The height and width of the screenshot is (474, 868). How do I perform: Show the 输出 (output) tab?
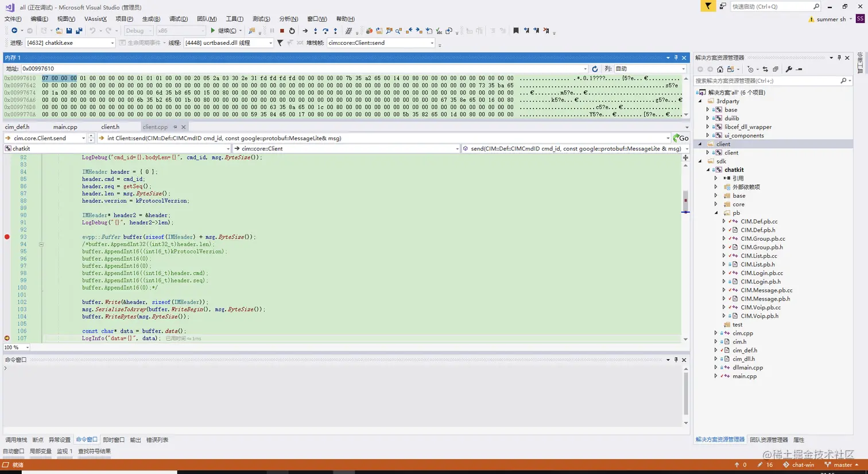[x=135, y=440]
